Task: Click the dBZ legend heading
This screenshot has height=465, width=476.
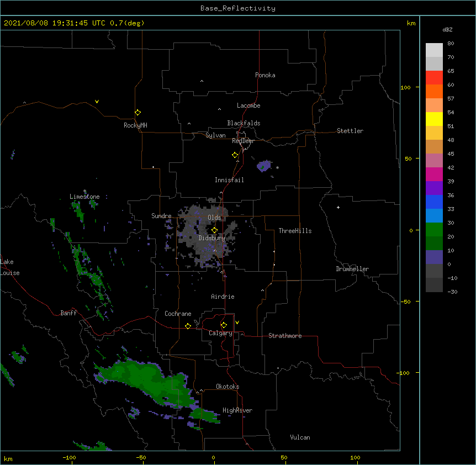Action: pos(447,29)
